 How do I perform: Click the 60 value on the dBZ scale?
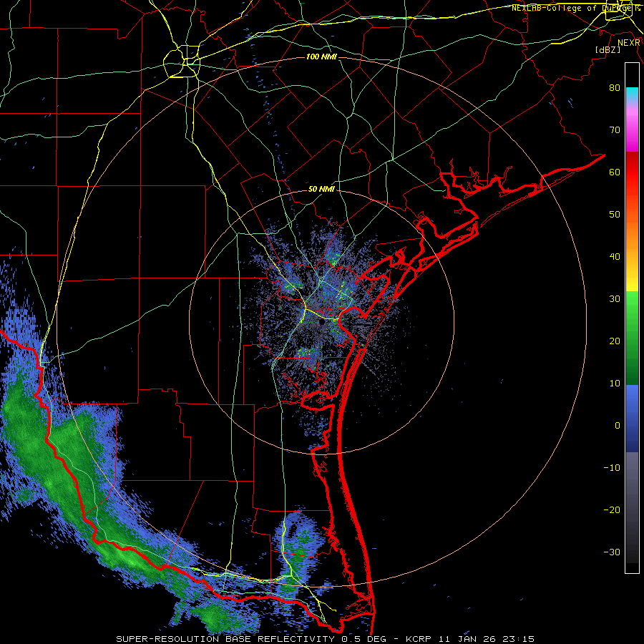(615, 172)
